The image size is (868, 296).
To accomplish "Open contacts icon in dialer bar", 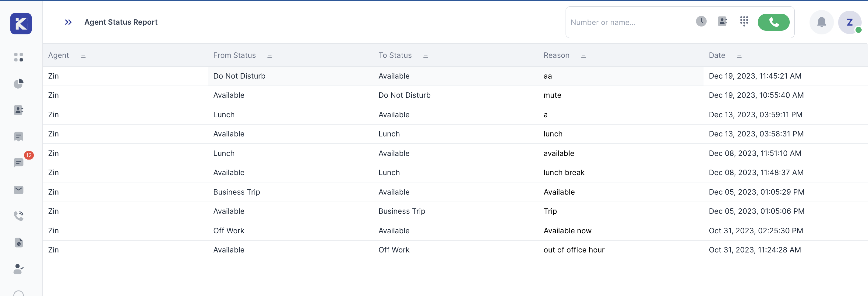I will (722, 21).
